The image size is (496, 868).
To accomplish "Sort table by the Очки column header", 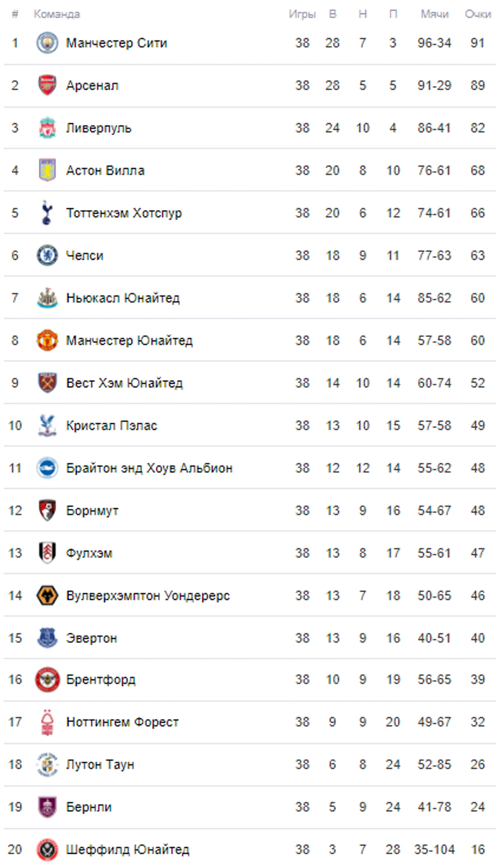I will click(x=478, y=14).
